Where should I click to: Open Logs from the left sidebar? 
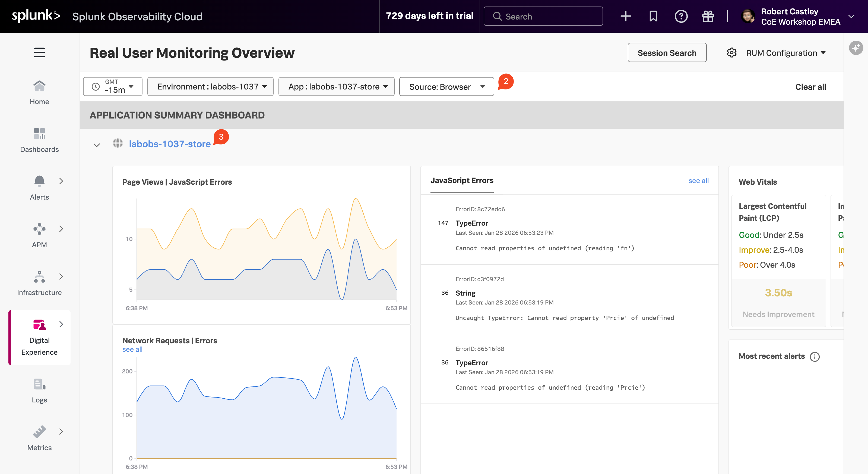click(39, 390)
